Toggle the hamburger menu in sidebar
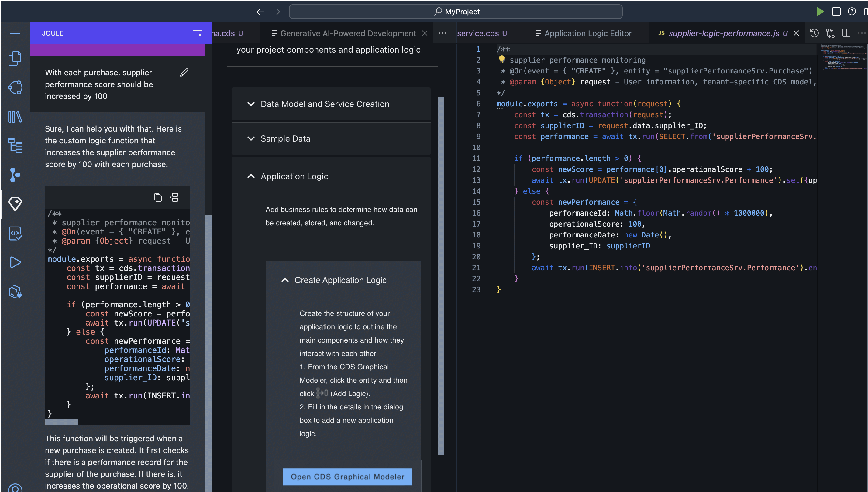The image size is (868, 492). (x=15, y=33)
